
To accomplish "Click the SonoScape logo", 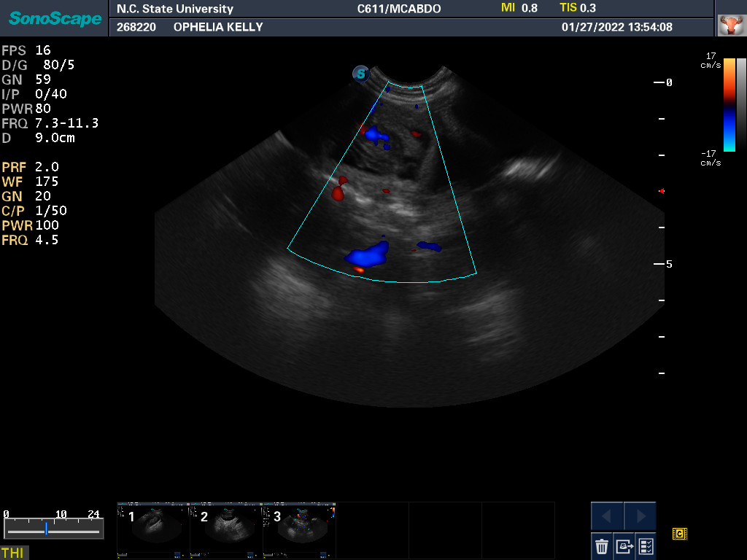I will pos(55,18).
